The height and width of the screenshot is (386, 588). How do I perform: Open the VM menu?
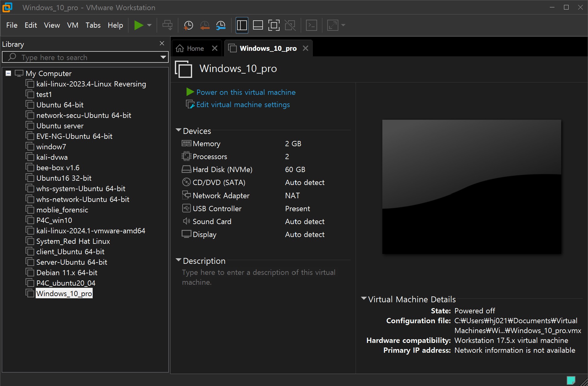coord(73,25)
